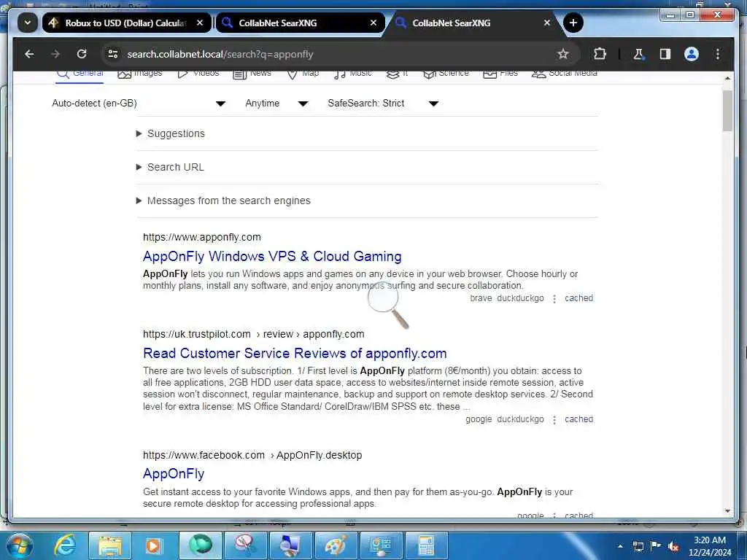The image size is (747, 560).
Task: Open cached version of apponfly.com result
Action: click(x=578, y=298)
